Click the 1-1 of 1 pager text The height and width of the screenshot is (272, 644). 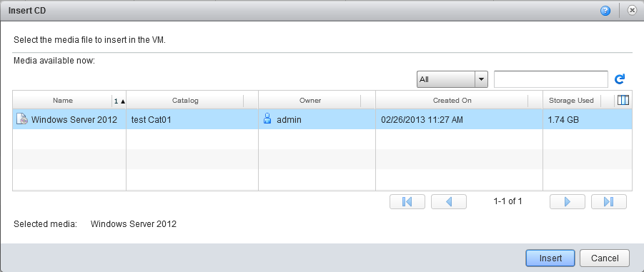point(507,201)
